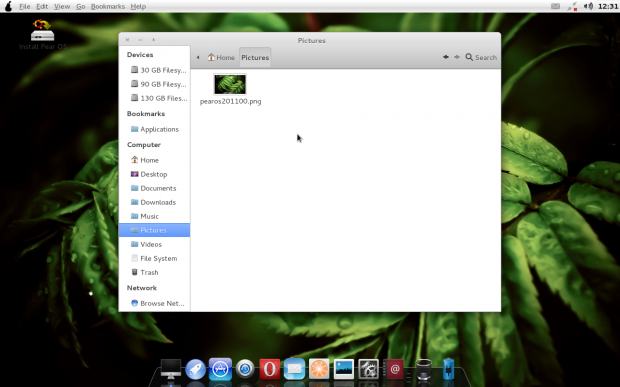Open the trash can dock icon

tap(424, 369)
